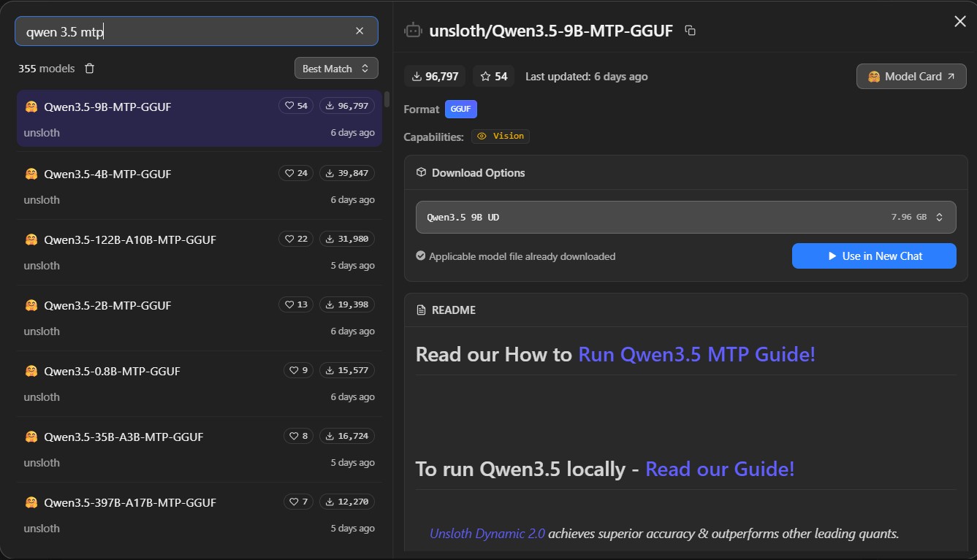Click the 15,577 downloads badge
The width and height of the screenshot is (977, 560).
coord(347,370)
